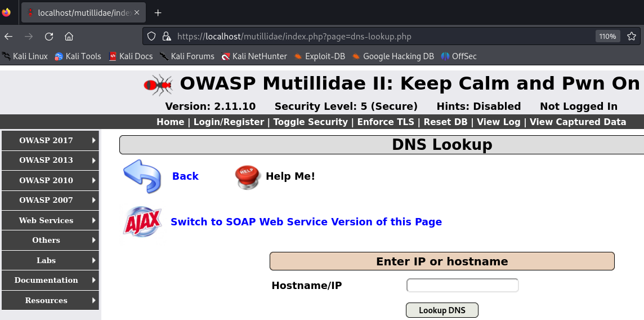Expand the Web Services sidebar menu
This screenshot has height=320, width=644.
(x=50, y=221)
